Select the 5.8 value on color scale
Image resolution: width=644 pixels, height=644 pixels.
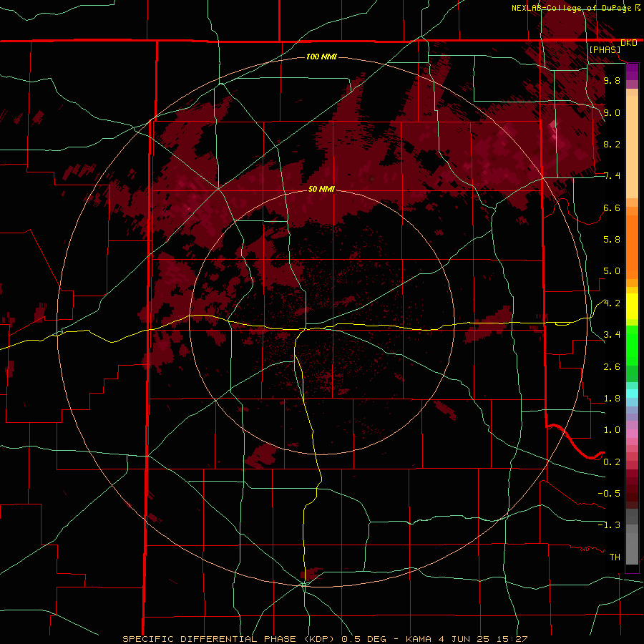[612, 240]
